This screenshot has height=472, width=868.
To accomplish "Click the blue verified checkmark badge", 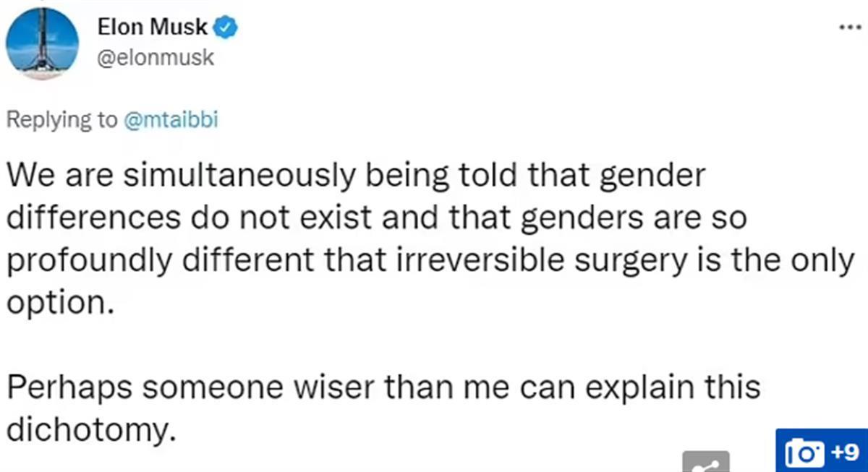I will tap(226, 28).
